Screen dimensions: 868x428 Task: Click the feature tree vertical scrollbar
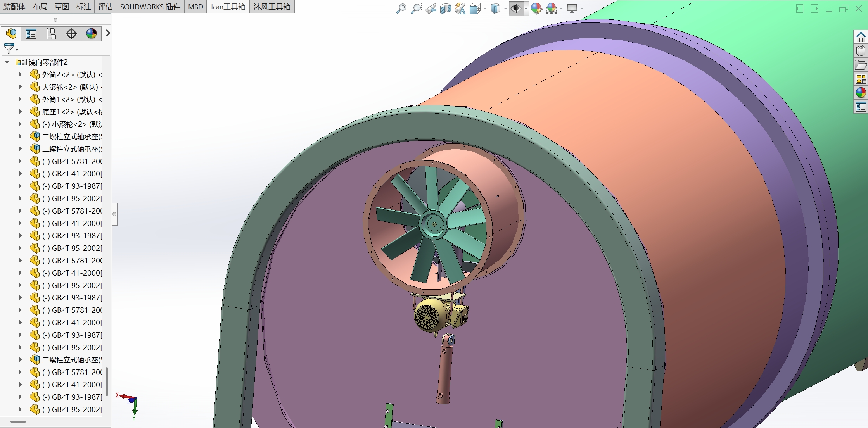pos(107,381)
